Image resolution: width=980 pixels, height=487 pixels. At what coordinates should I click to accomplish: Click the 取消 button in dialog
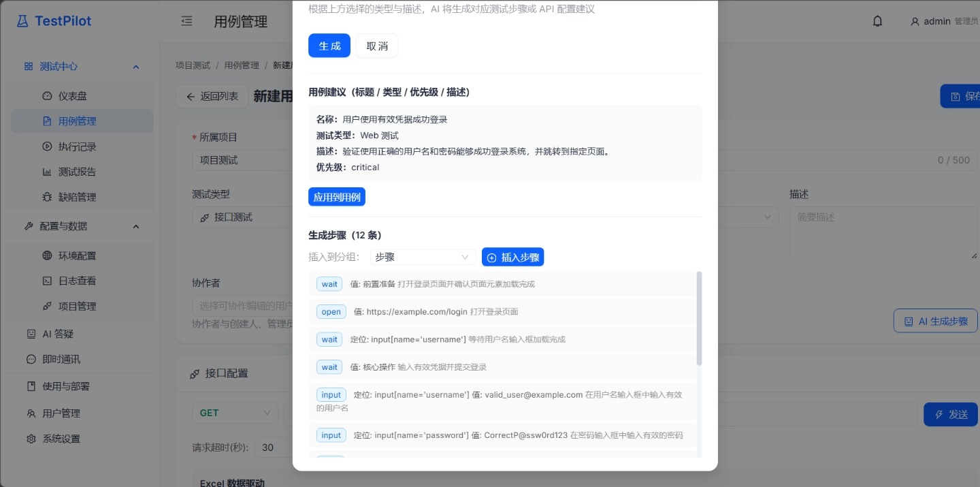pos(377,46)
